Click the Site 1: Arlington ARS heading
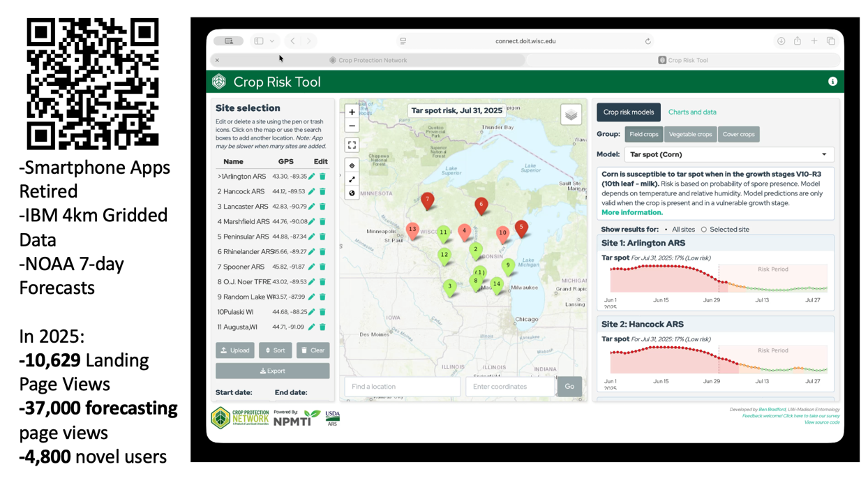The width and height of the screenshot is (868, 490). (643, 243)
